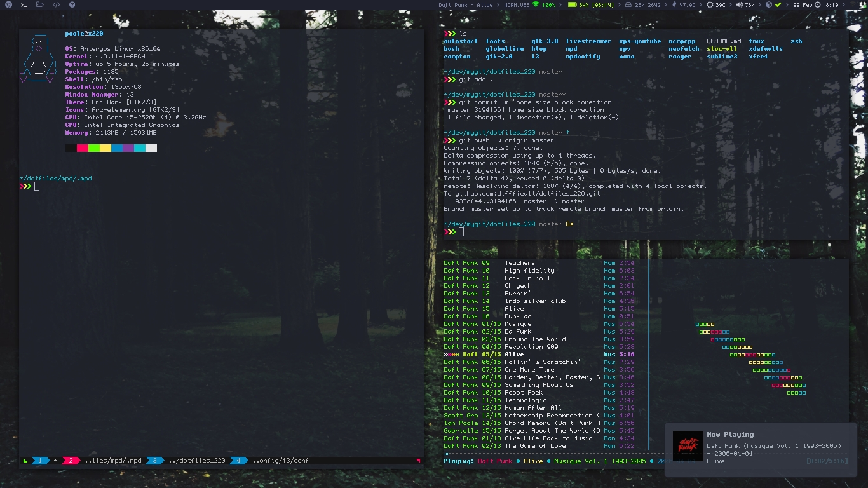Viewport: 868px width, 488px height.
Task: Select track Oh yeah in playlist
Action: 539,286
